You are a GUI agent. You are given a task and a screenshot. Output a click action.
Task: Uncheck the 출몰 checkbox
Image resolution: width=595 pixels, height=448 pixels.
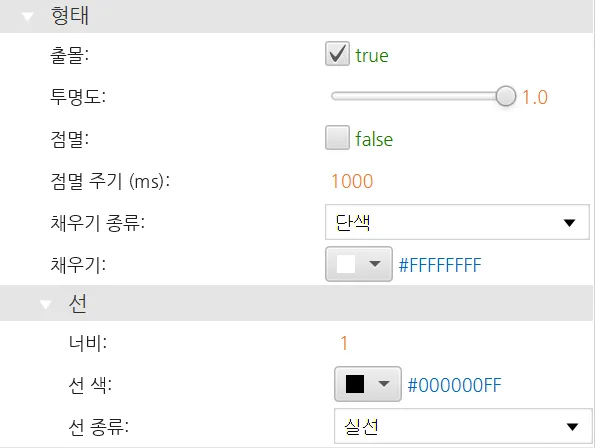pyautogui.click(x=337, y=53)
